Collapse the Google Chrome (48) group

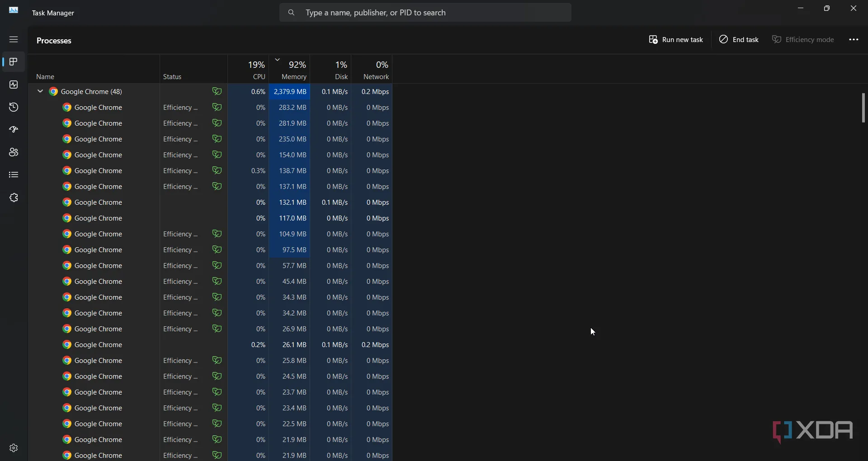(x=40, y=91)
